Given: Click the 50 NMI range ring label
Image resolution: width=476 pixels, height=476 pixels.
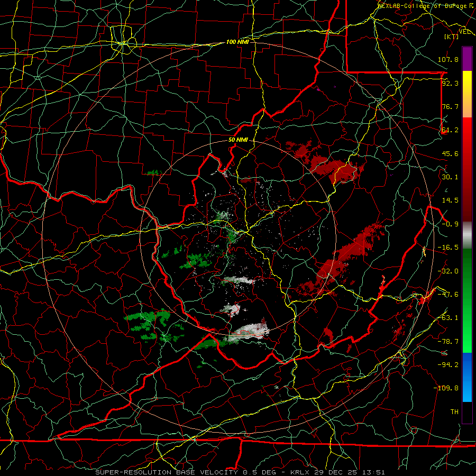Looking at the screenshot, I should click(x=238, y=140).
